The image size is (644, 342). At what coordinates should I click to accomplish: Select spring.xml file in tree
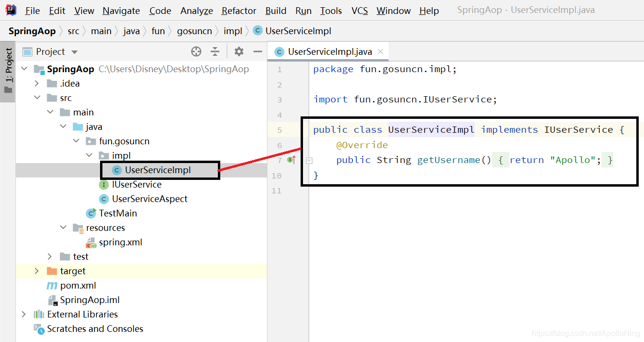(120, 242)
